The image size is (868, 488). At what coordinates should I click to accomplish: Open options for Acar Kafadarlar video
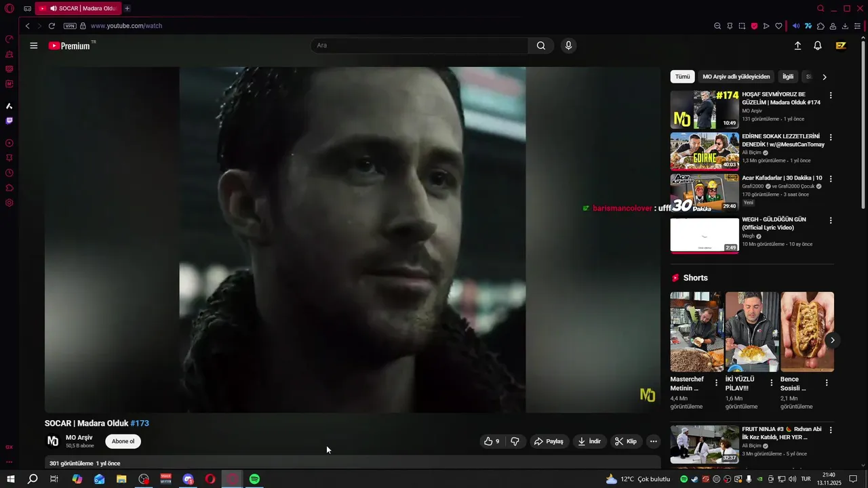831,179
